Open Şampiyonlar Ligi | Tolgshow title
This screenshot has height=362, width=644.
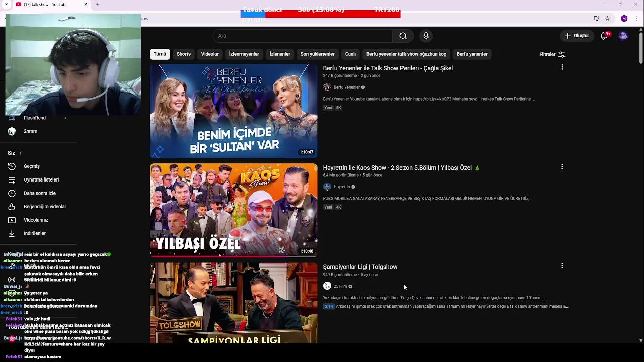click(360, 267)
